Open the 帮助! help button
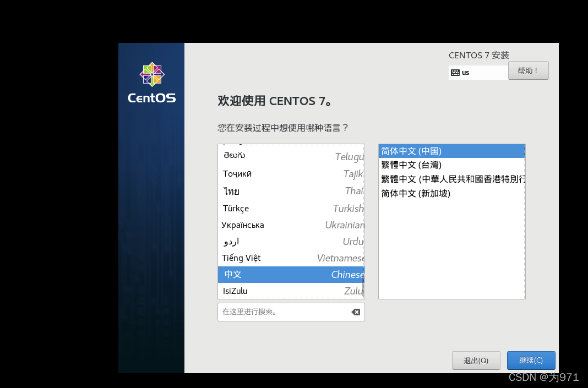The height and width of the screenshot is (388, 588). 529,70
